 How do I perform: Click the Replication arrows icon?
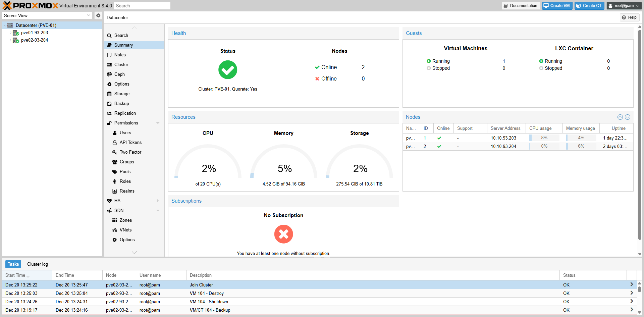[109, 113]
